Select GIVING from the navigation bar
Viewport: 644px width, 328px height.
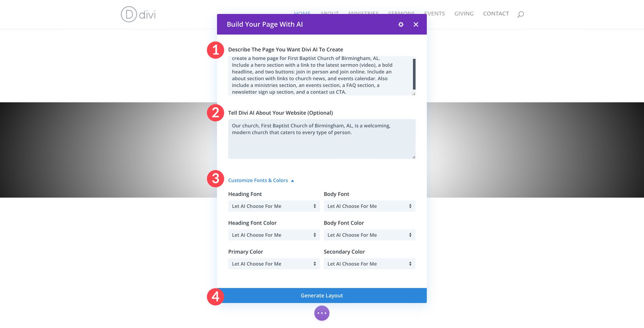[464, 14]
